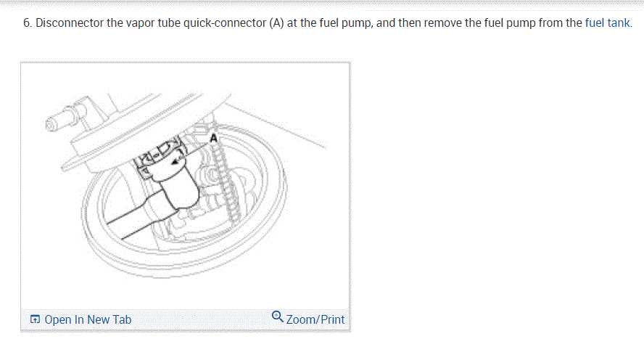This screenshot has width=644, height=339.
Task: Click the Zoom/Print magnifier icon
Action: (277, 317)
